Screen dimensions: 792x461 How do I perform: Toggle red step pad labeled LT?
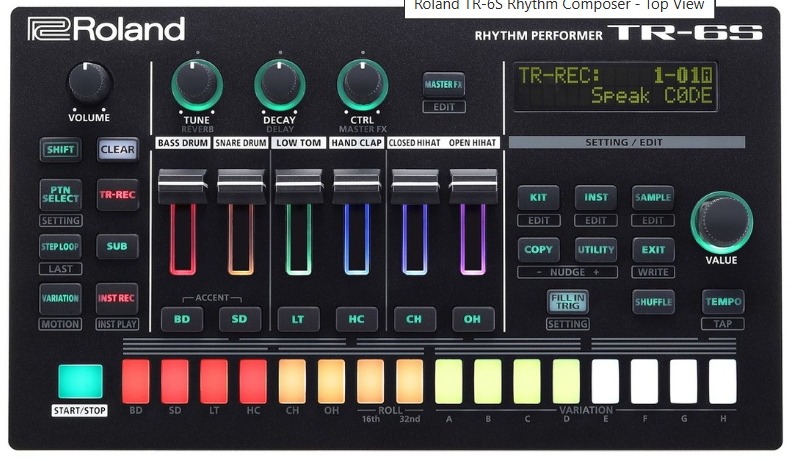(x=214, y=381)
